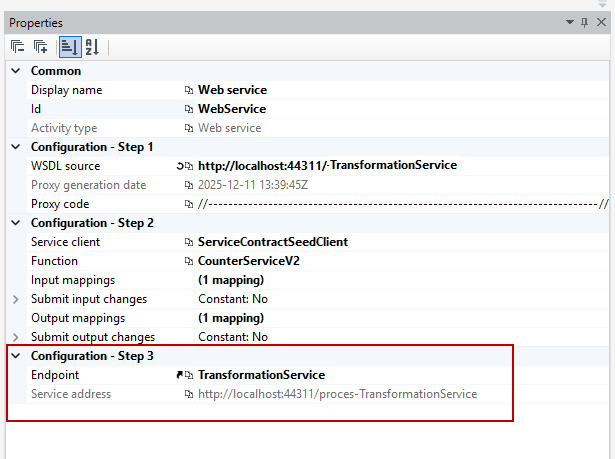
Task: Select the Proxy code value field
Action: (x=403, y=204)
